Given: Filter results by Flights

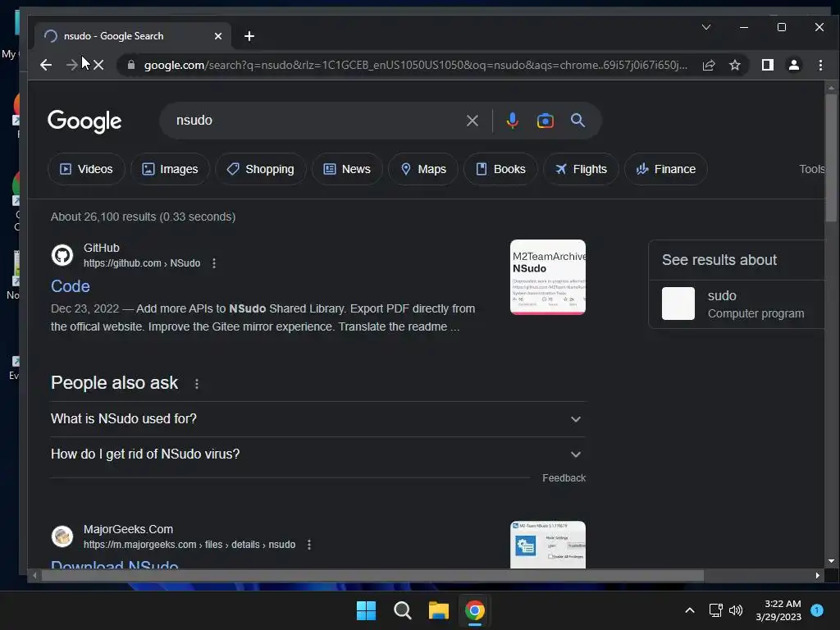Looking at the screenshot, I should (582, 169).
